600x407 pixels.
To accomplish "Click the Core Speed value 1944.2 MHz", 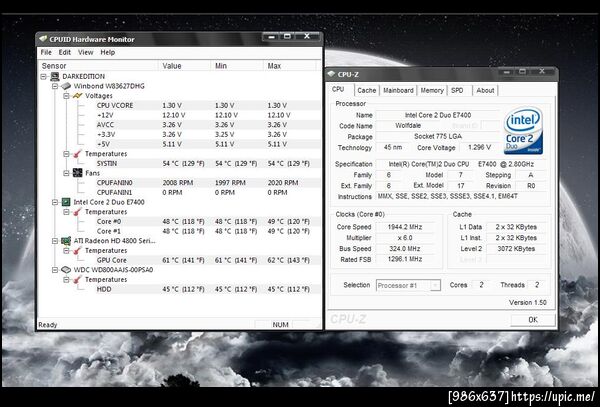I will [405, 227].
